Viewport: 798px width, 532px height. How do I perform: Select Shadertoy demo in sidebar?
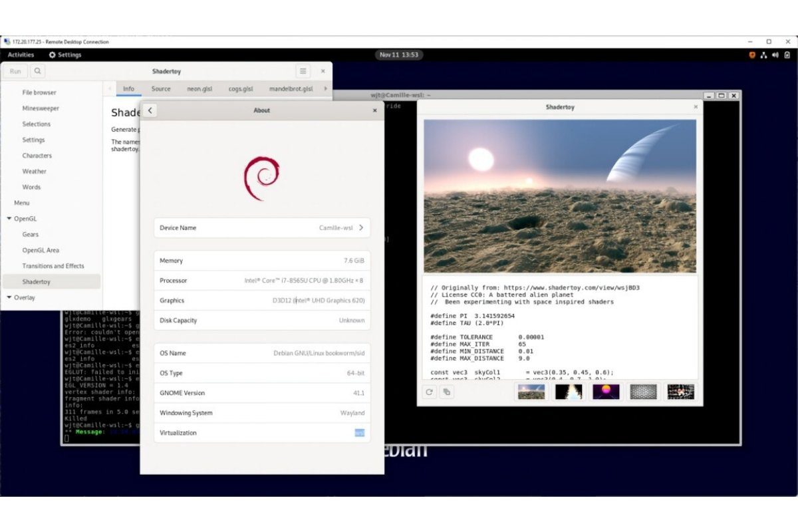(x=51, y=282)
